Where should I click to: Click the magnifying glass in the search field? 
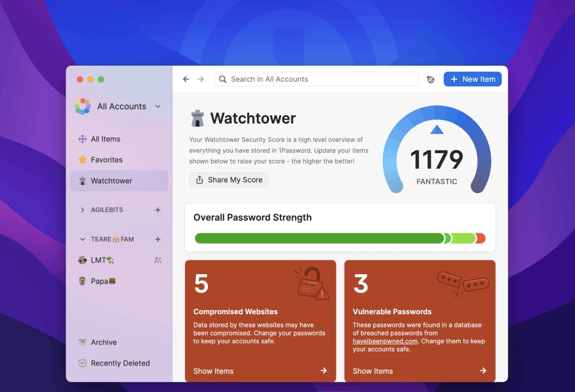[x=222, y=79]
